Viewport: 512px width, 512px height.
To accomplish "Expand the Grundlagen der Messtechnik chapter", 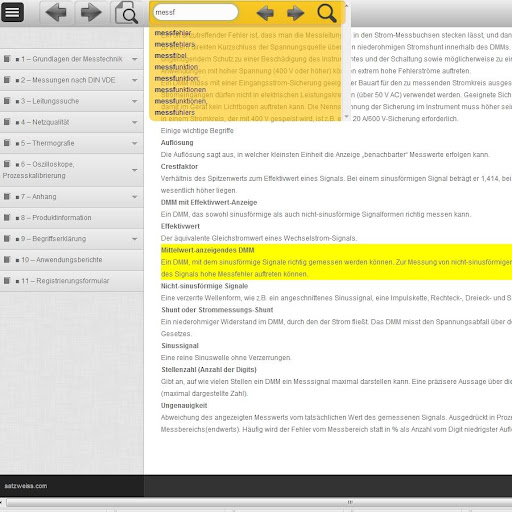I will pyautogui.click(x=134, y=59).
